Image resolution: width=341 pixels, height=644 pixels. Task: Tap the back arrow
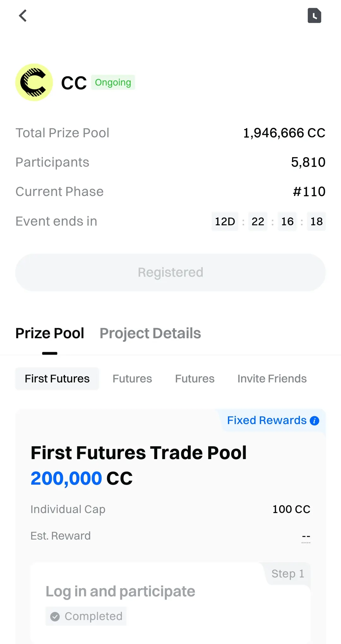23,16
